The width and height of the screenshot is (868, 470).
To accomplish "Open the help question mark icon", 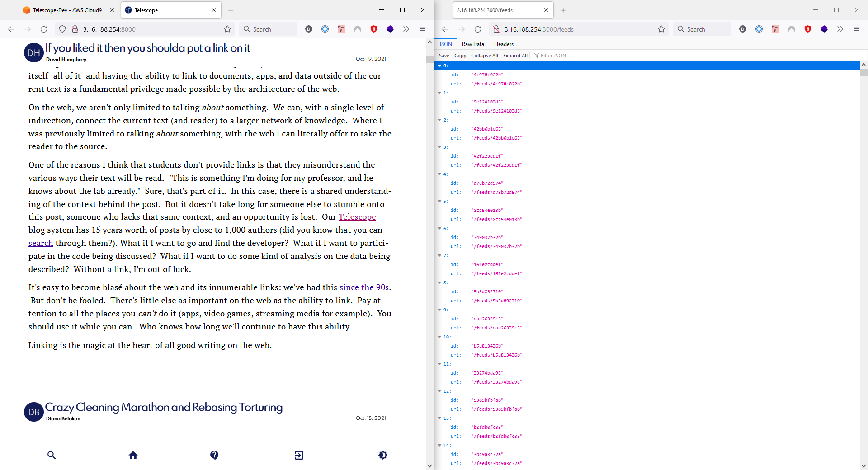I will point(214,455).
